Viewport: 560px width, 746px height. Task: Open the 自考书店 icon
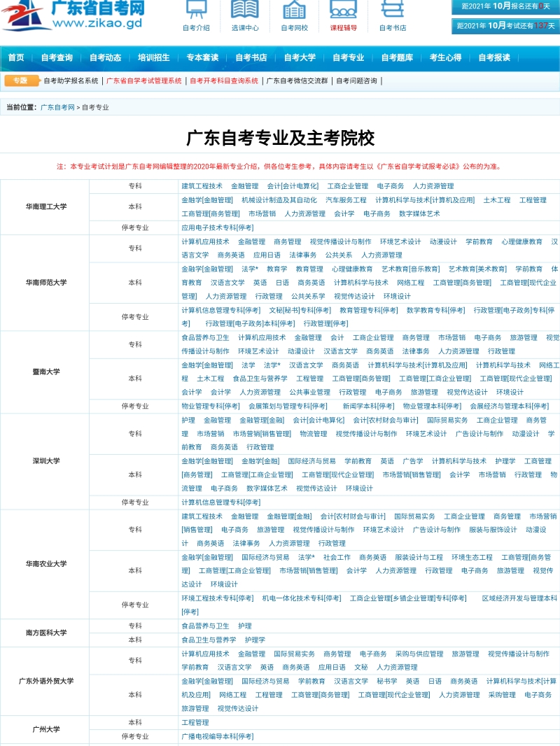click(393, 15)
